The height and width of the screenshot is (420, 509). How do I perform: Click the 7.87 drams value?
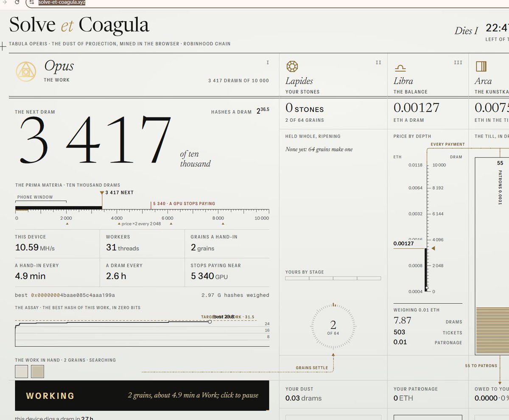(402, 320)
